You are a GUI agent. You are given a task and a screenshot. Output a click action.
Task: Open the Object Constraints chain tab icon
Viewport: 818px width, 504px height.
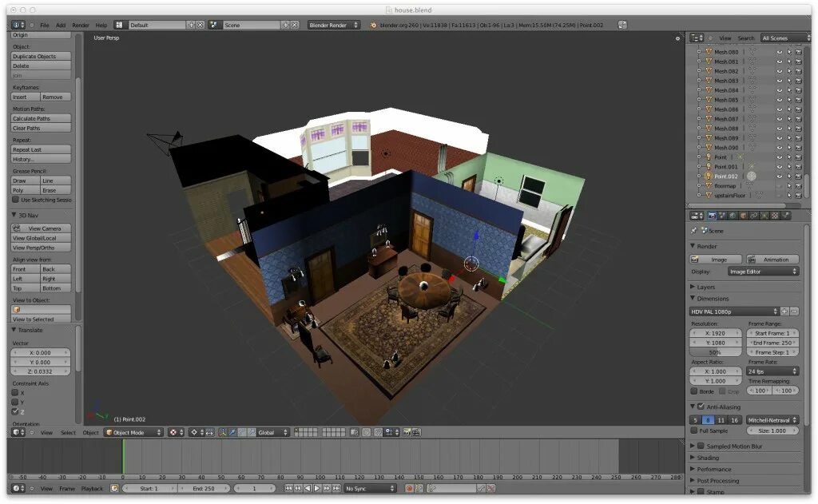pyautogui.click(x=754, y=216)
